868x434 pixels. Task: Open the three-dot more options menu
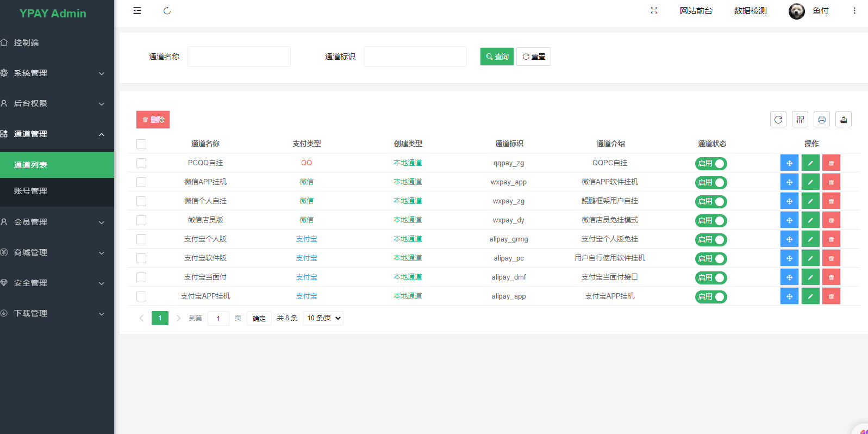[x=854, y=11]
